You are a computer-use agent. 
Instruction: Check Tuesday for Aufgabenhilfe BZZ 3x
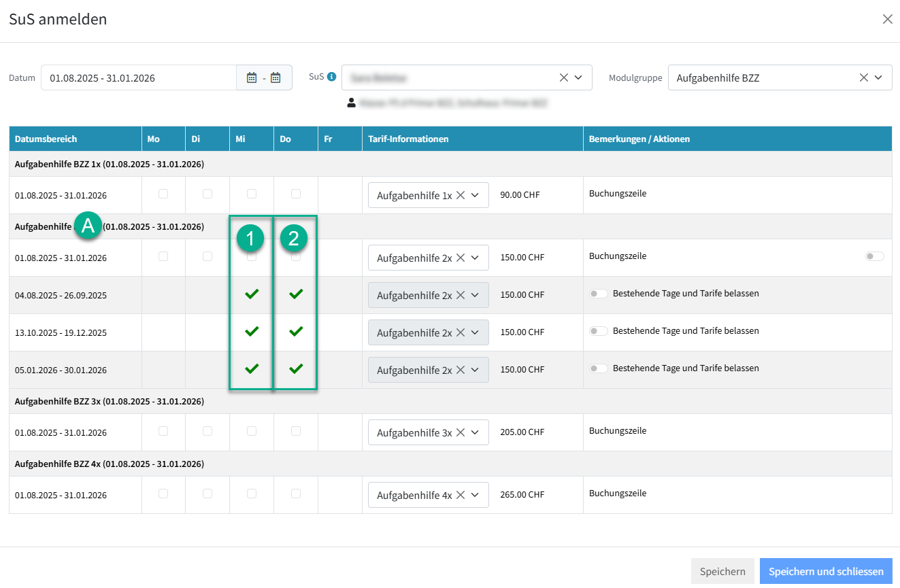pyautogui.click(x=207, y=431)
